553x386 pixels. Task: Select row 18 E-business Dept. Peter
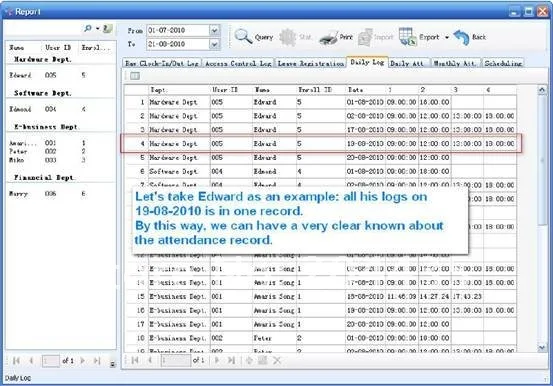pos(321,338)
